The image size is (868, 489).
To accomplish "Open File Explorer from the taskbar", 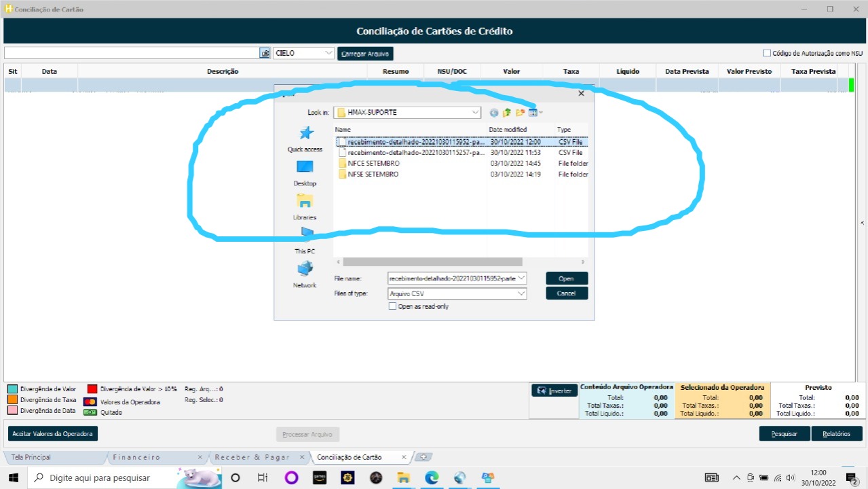I will pos(404,477).
